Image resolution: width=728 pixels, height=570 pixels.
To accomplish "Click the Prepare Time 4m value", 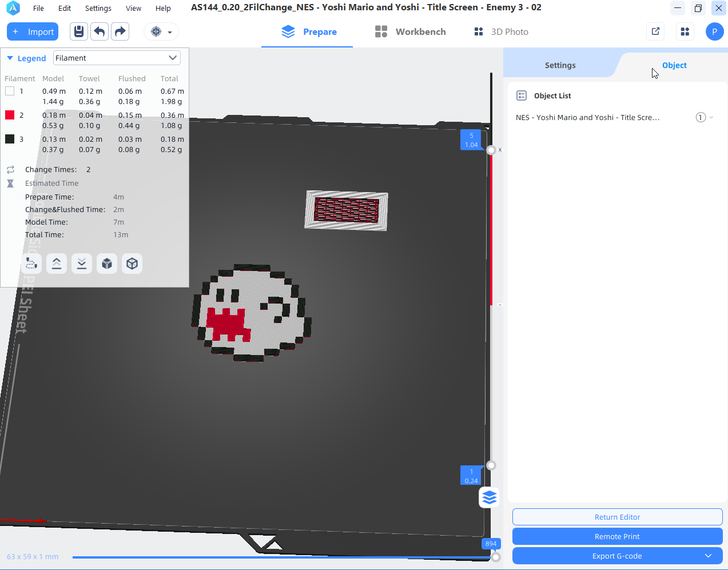I will pos(118,197).
